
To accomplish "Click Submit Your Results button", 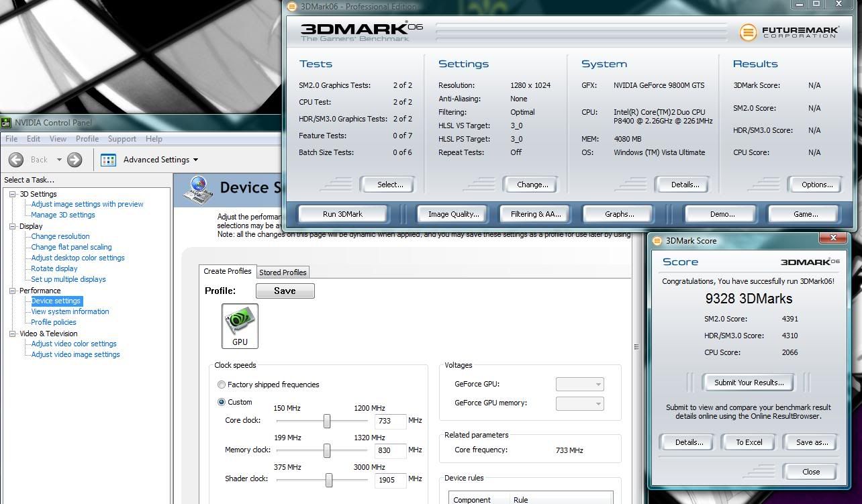I will [749, 383].
